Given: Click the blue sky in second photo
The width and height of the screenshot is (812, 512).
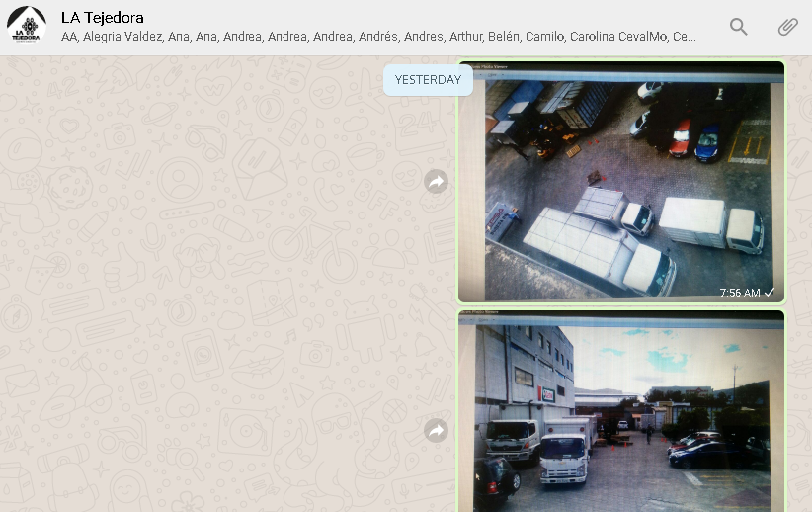Looking at the screenshot, I should coord(672,356).
